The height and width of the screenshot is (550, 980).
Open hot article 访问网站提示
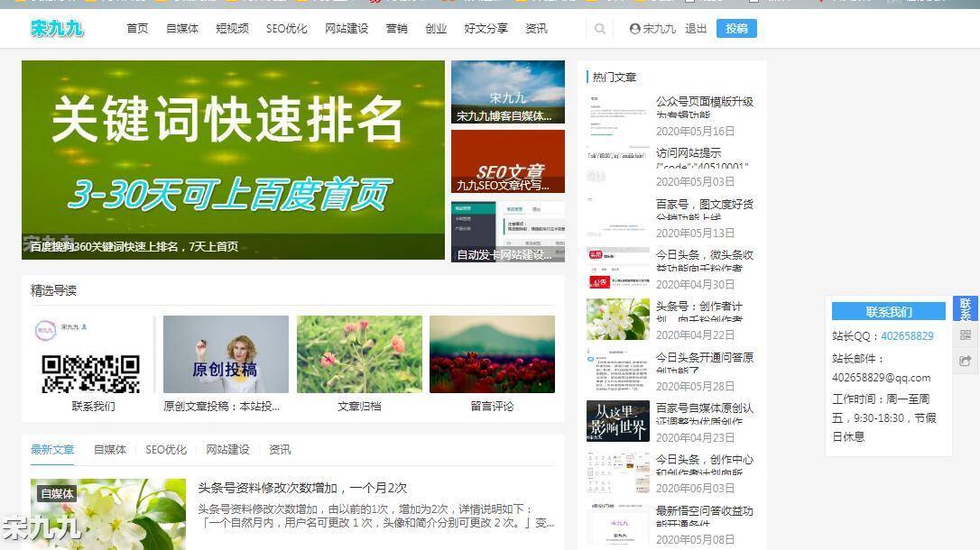click(x=702, y=159)
